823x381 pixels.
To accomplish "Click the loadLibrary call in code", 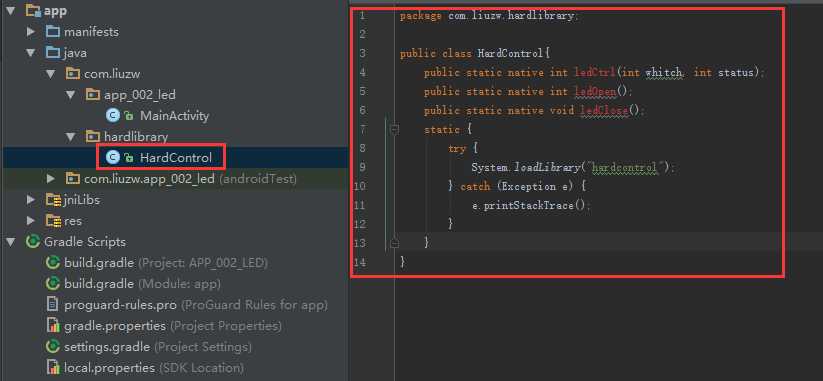I will click(x=546, y=167).
